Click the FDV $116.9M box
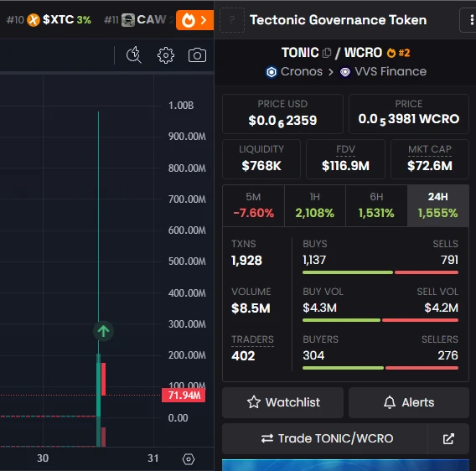 pos(345,159)
